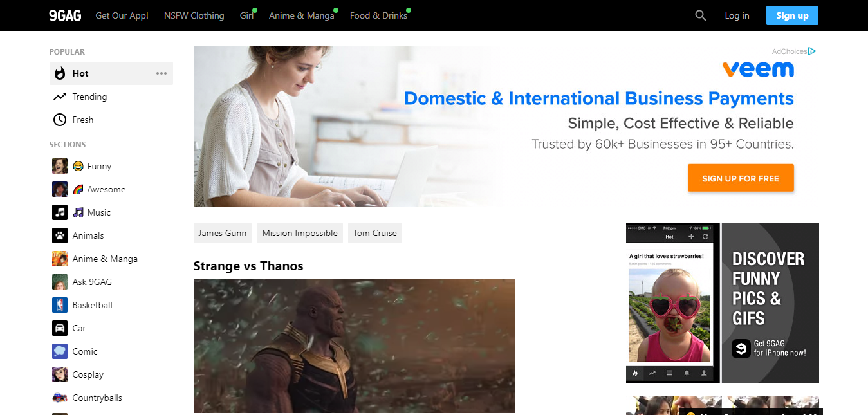
Task: Open the Thanos post image
Action: [x=355, y=346]
